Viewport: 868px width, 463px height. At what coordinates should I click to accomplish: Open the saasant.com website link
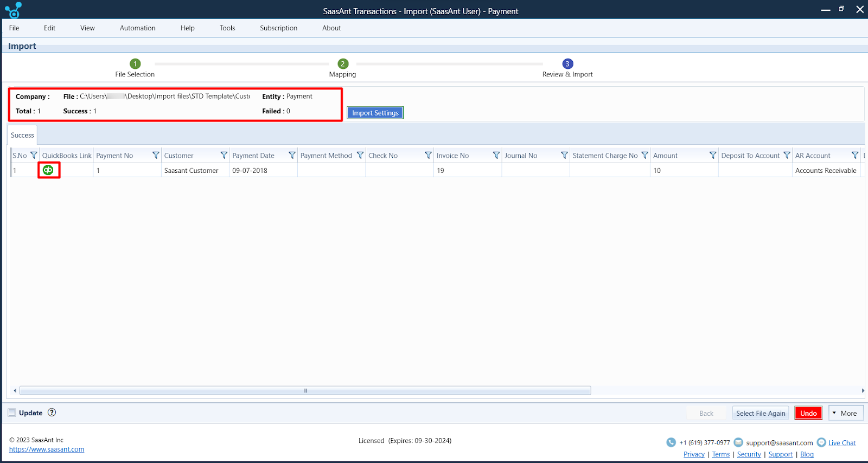pos(47,449)
